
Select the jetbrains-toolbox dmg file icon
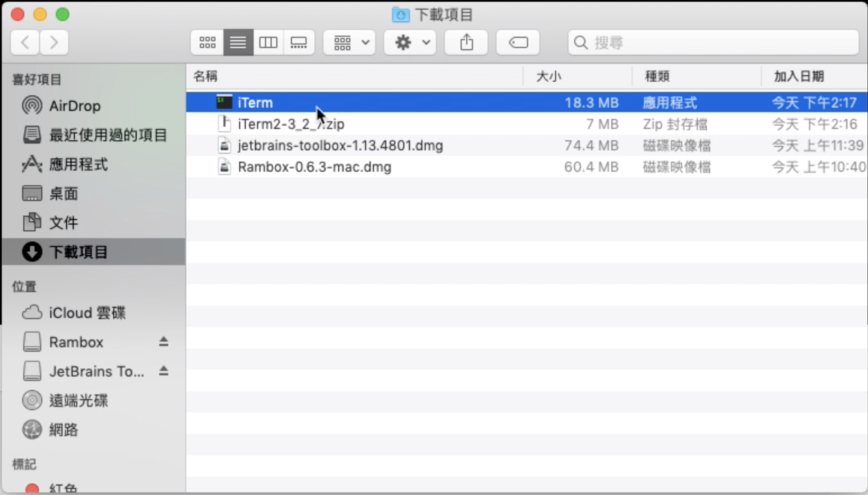click(x=224, y=145)
